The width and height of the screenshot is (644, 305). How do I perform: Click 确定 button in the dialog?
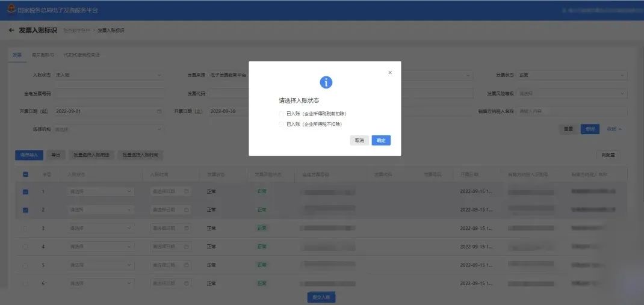381,140
